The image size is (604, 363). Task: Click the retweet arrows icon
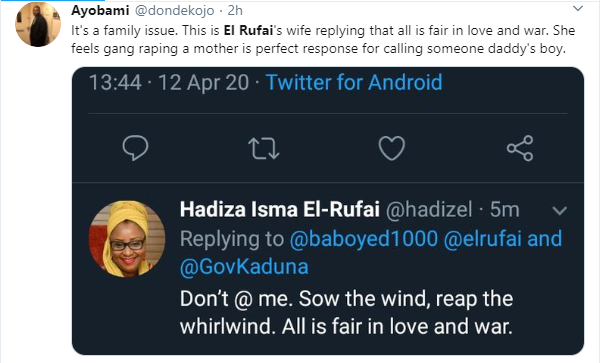[263, 148]
